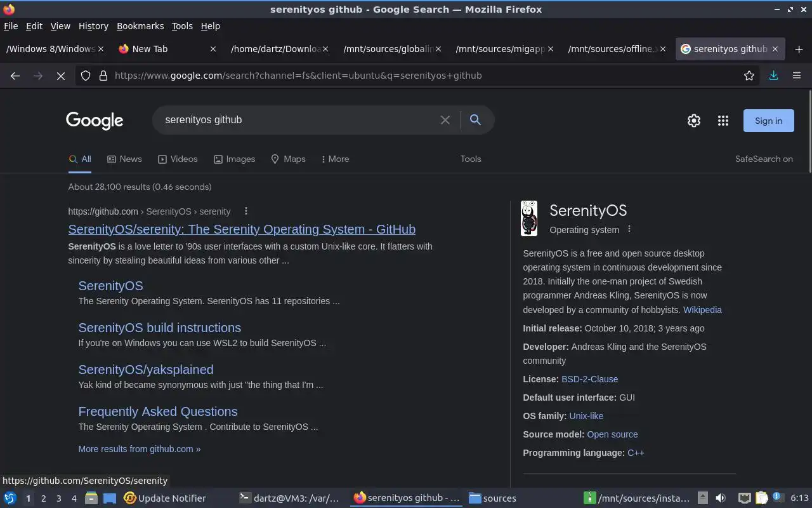Open the Firefox application hamburger menu
This screenshot has height=508, width=812.
coord(797,76)
